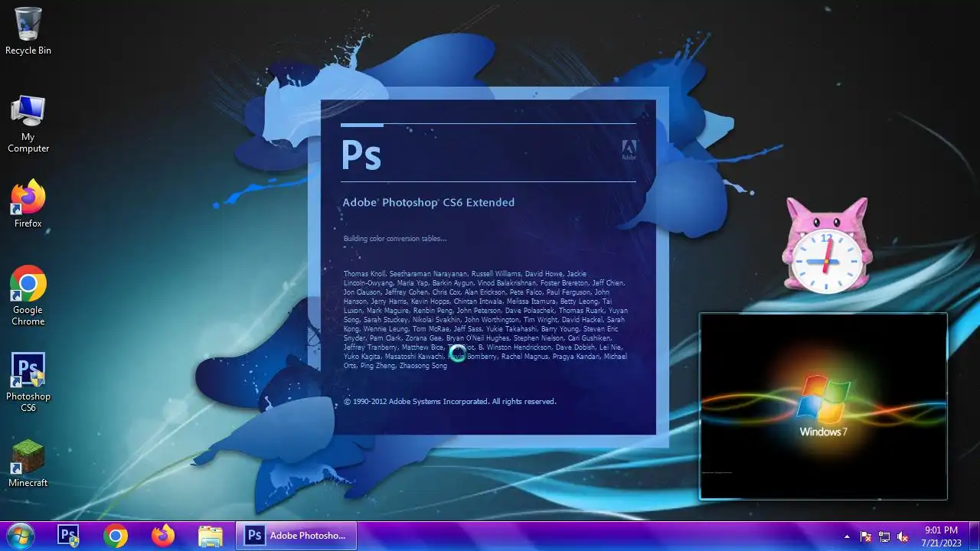Open File Explorer from the taskbar
980x551 pixels.
tap(210, 536)
